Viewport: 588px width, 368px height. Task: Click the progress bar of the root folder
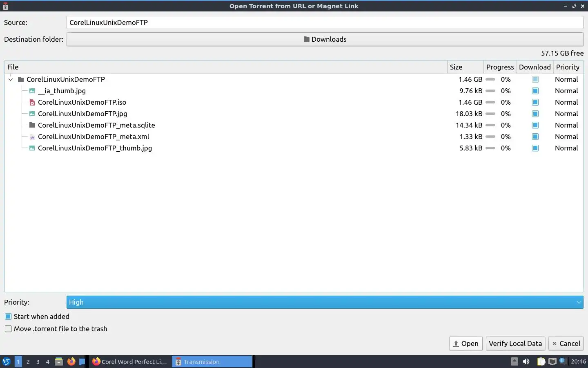coord(490,79)
